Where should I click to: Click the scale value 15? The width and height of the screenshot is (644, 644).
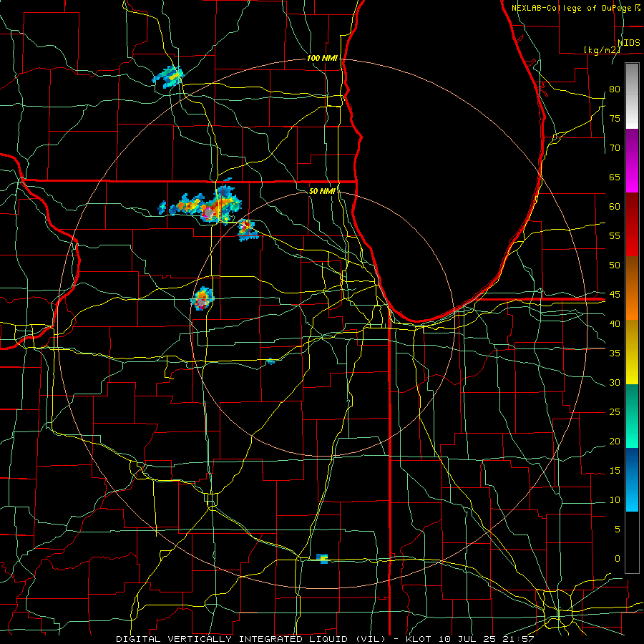(x=615, y=471)
